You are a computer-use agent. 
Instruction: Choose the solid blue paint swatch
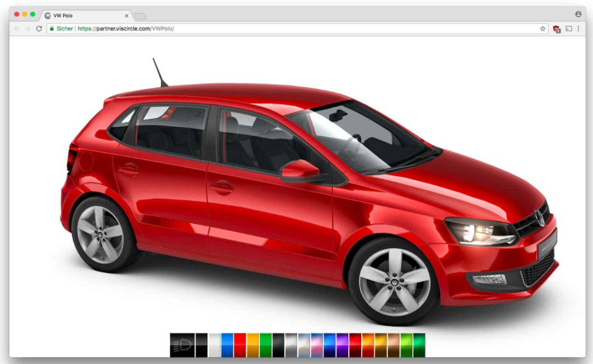[227, 345]
